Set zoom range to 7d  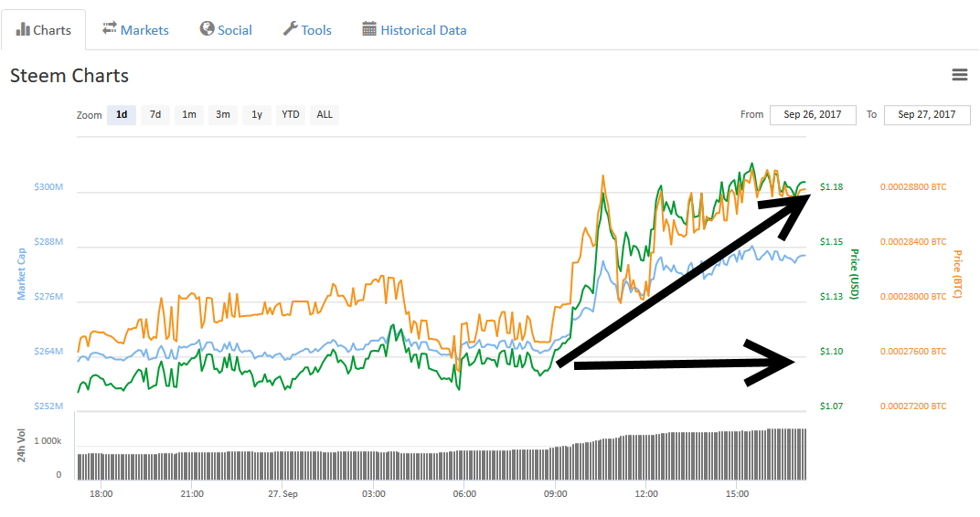155,115
